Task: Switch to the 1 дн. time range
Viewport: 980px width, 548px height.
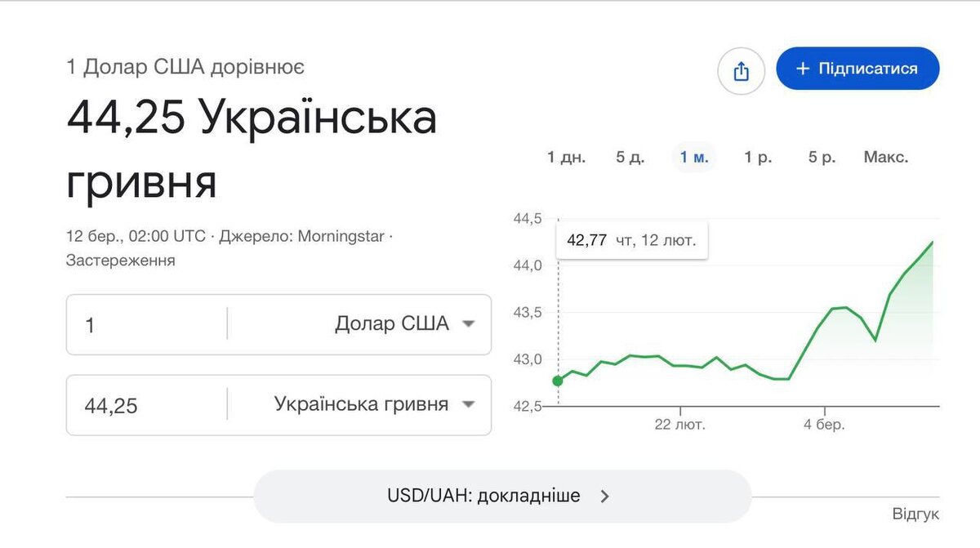Action: [x=568, y=156]
